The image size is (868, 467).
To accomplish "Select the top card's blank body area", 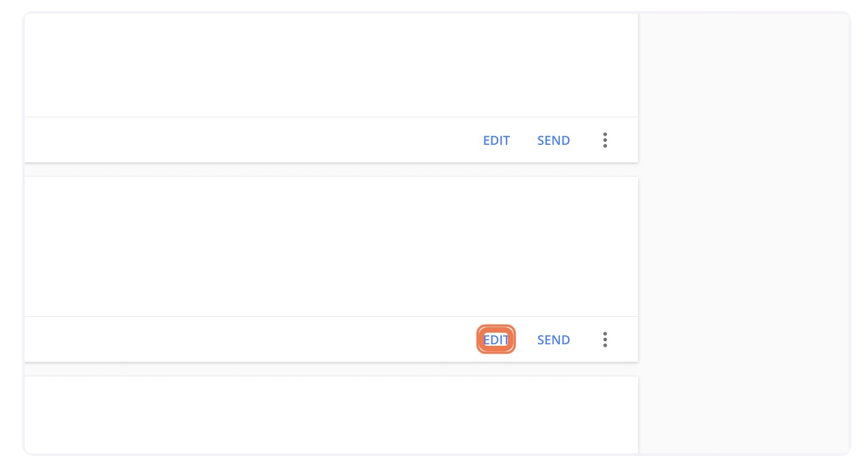I will click(x=331, y=65).
